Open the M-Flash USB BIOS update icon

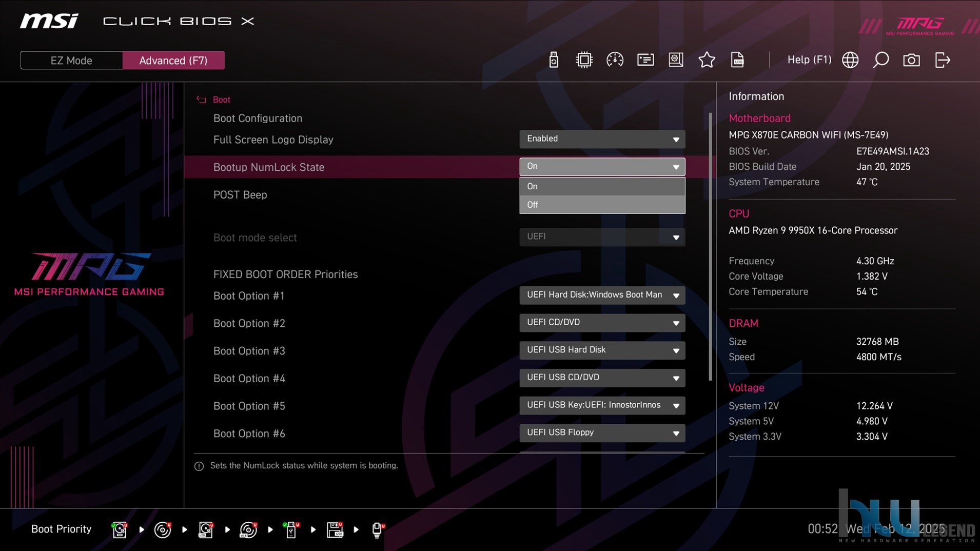pyautogui.click(x=553, y=60)
